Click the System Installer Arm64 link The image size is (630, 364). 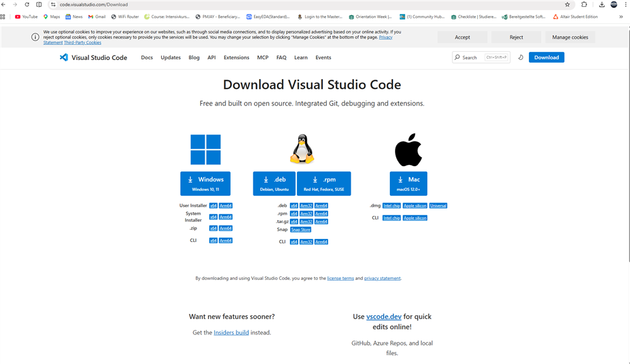(226, 217)
